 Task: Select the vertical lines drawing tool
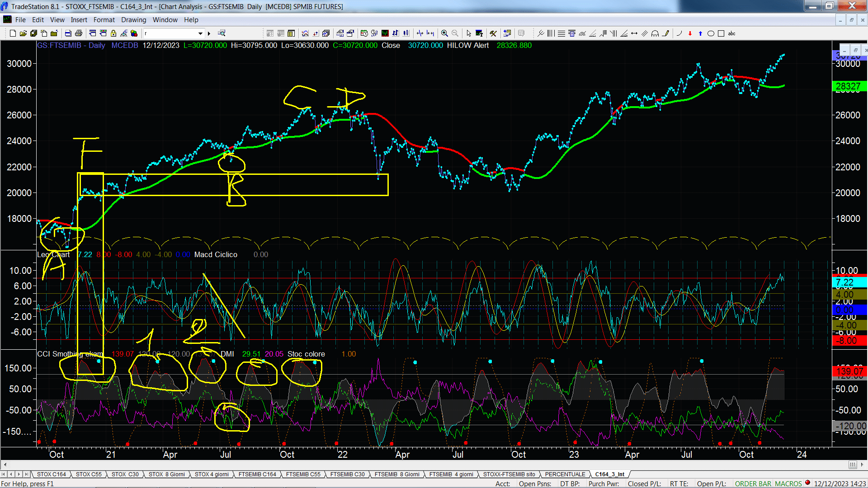[x=551, y=33]
